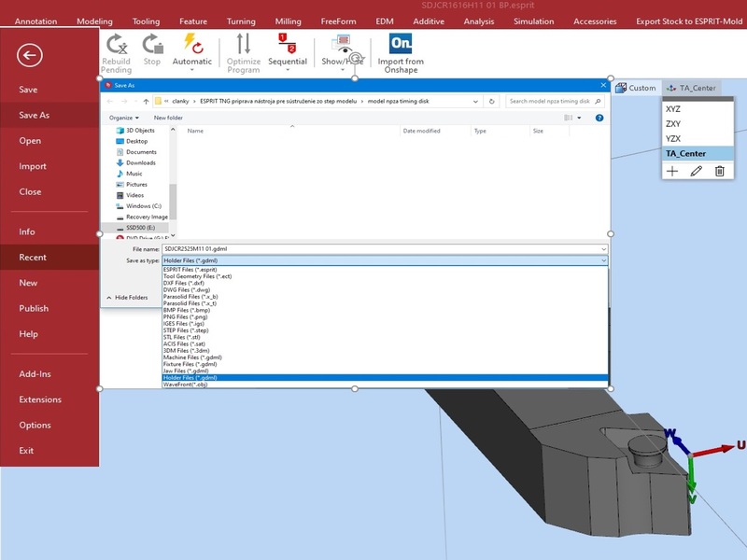Delete the coordinate system with trash icon
Screen dimensions: 747x560
coord(719,171)
